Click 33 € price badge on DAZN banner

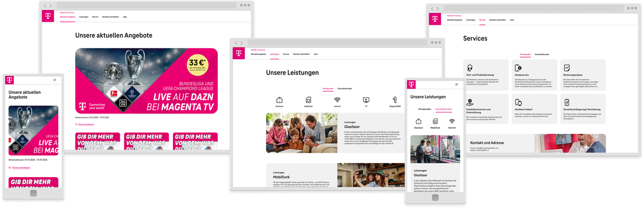[197, 65]
